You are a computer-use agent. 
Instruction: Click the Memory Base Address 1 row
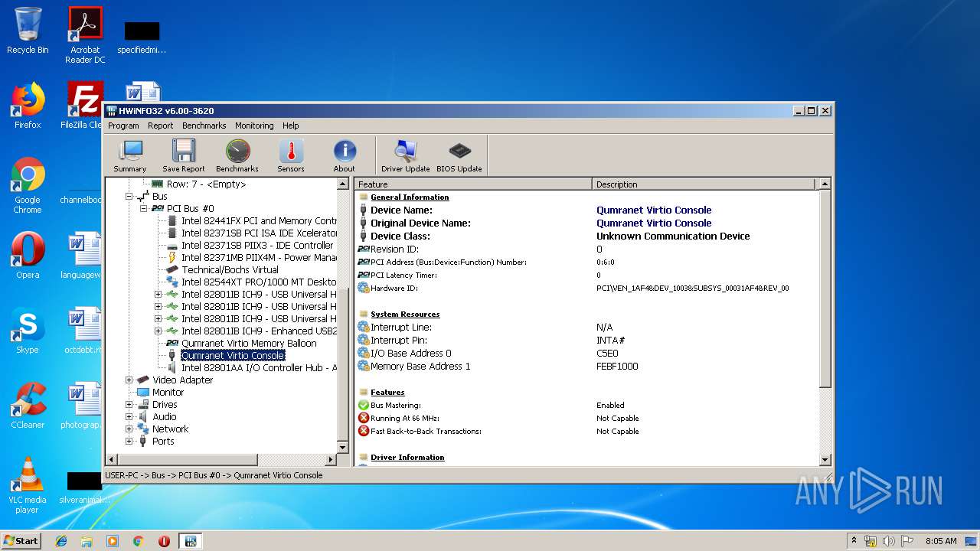pos(586,367)
